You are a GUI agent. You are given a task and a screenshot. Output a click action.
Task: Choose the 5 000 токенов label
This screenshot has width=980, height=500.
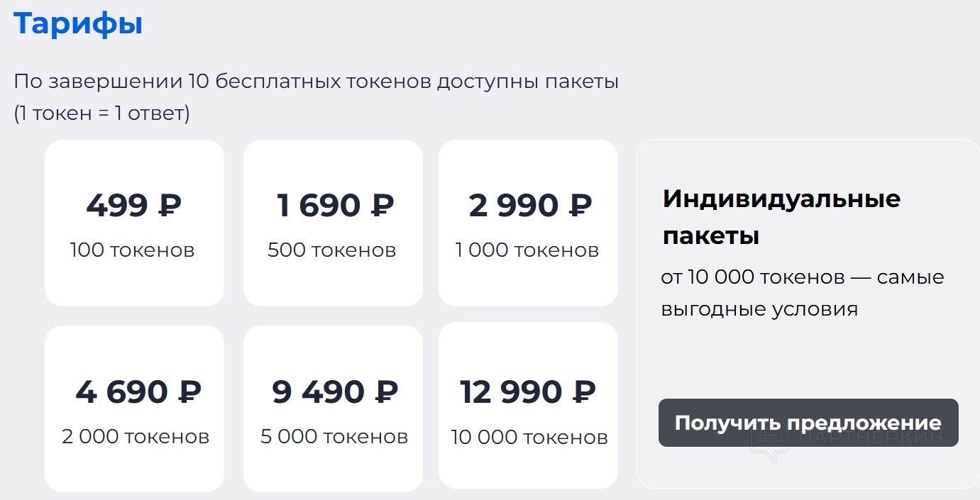(x=334, y=435)
